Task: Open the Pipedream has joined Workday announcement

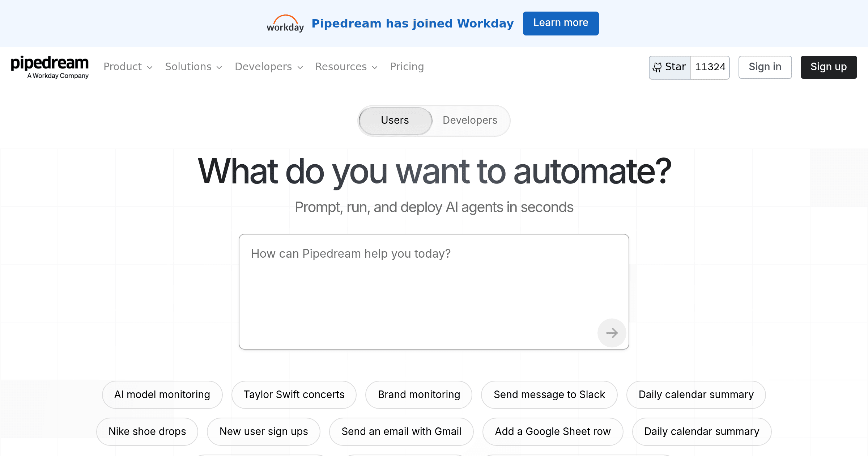Action: pyautogui.click(x=413, y=24)
